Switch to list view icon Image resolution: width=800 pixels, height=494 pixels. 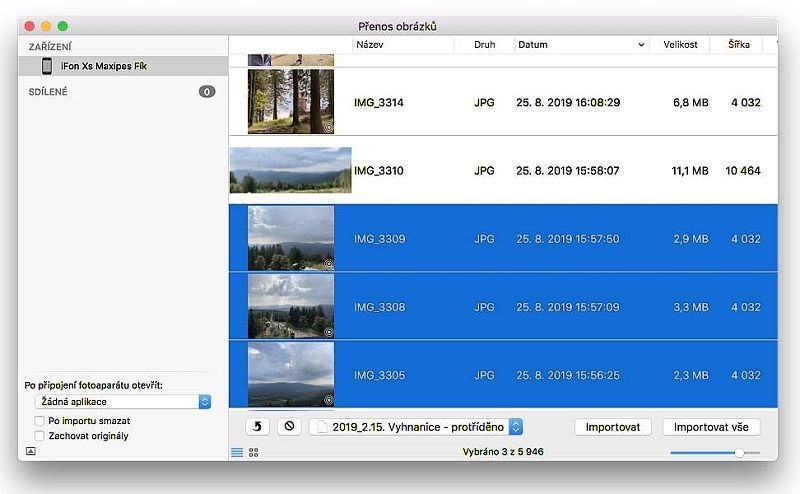tap(237, 452)
